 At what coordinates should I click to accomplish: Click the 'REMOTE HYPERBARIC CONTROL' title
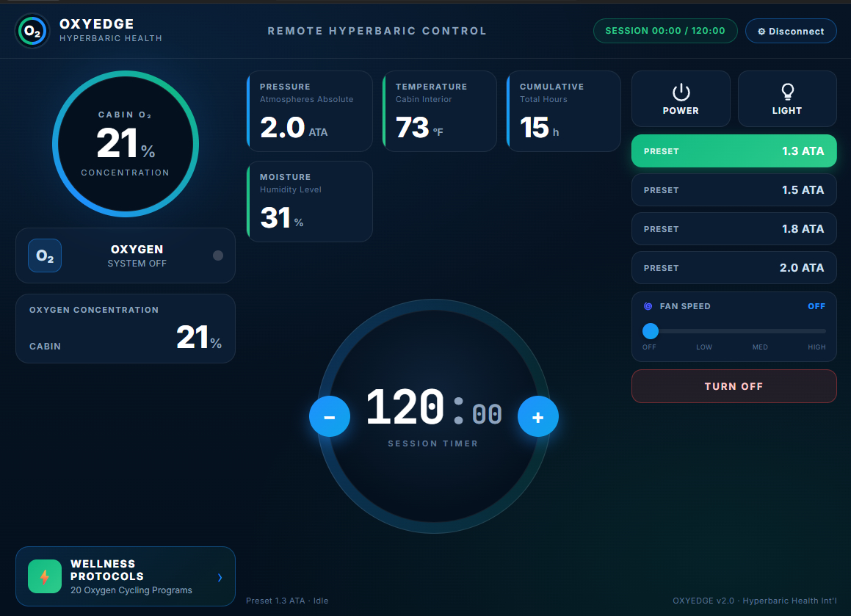point(377,31)
